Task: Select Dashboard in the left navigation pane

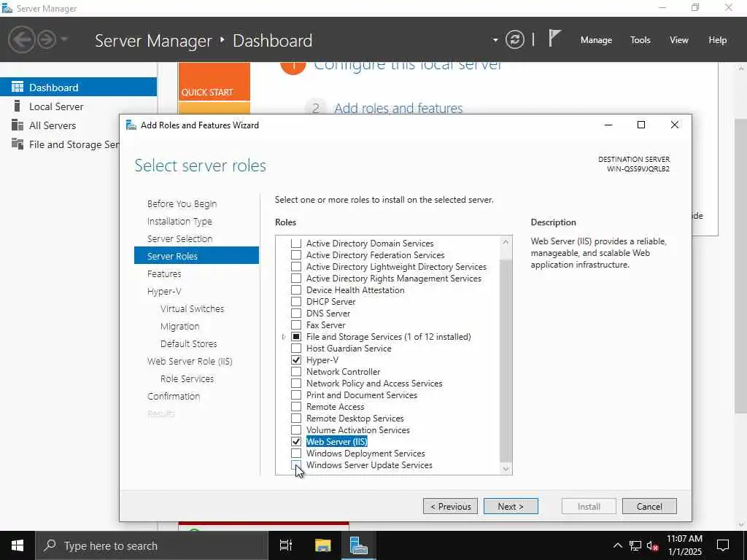Action: [78, 87]
